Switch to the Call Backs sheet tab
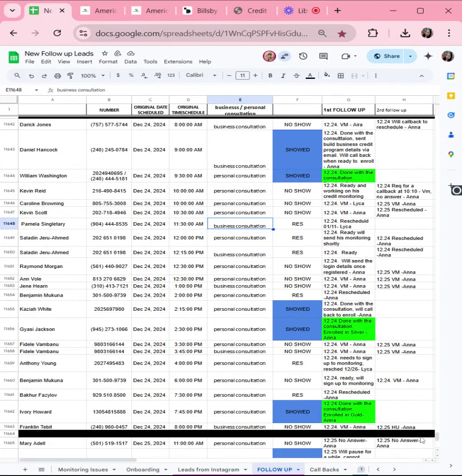 pos(324,469)
